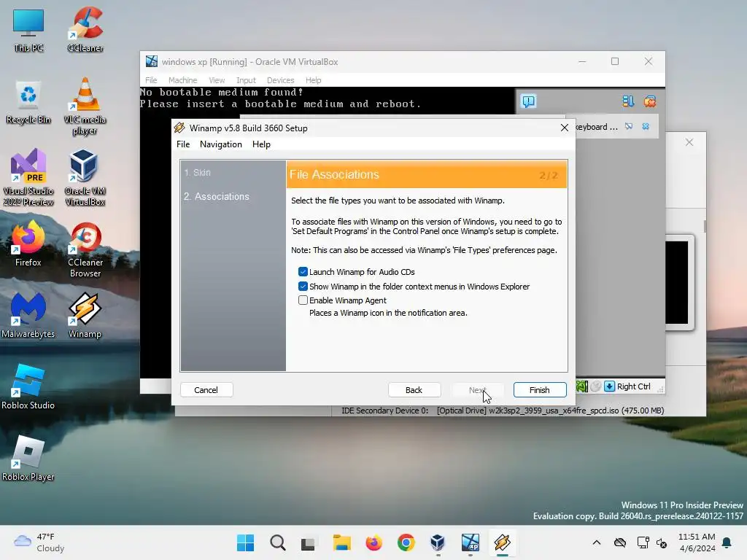
Task: Dismiss the keyboard notification with blue X
Action: pos(646,127)
